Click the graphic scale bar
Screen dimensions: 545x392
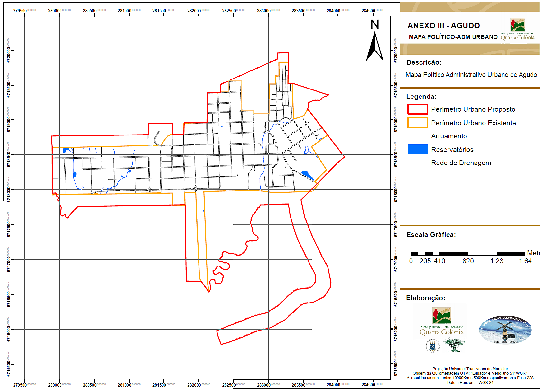(x=468, y=254)
